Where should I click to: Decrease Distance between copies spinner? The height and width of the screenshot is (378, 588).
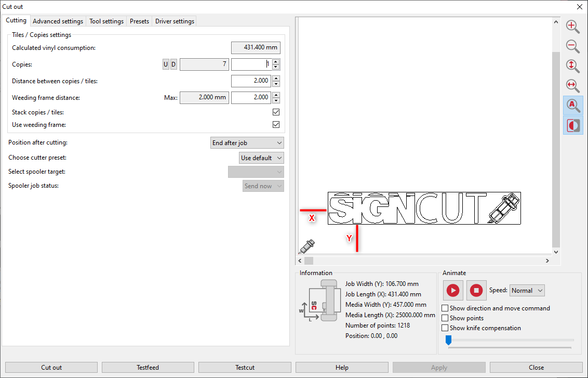point(276,84)
